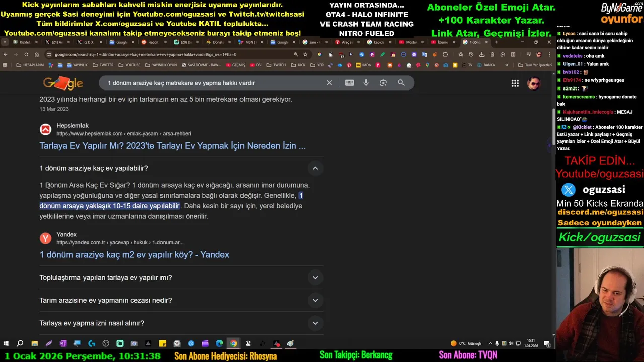Open the BANKA bookmark
The width and height of the screenshot is (644, 362).
487,65
